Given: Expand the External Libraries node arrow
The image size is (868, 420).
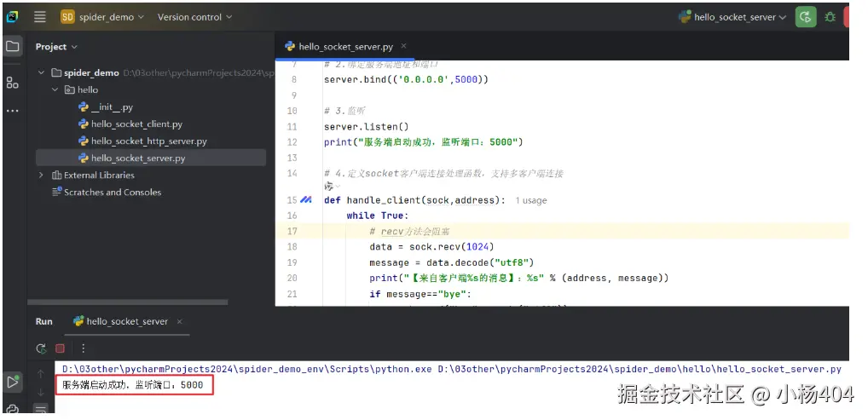Looking at the screenshot, I should [41, 175].
